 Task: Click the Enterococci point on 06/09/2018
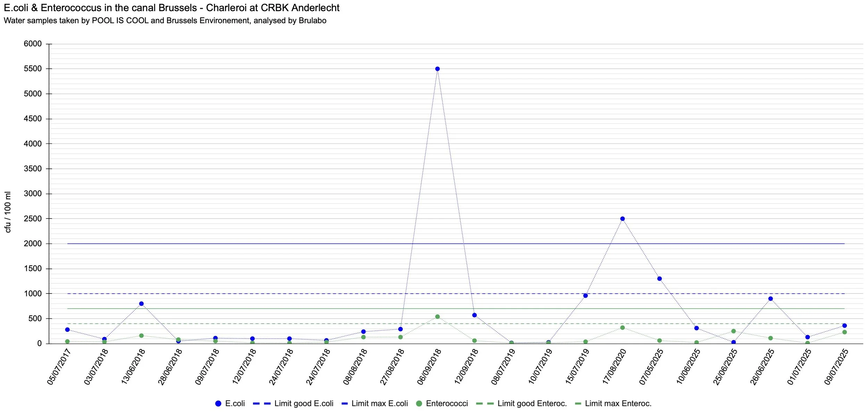437,316
